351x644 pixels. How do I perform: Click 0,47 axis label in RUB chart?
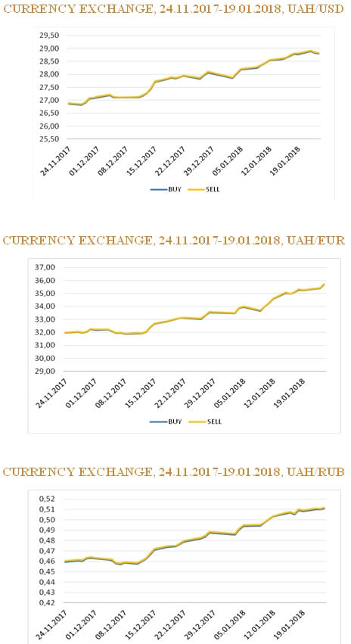coord(46,551)
